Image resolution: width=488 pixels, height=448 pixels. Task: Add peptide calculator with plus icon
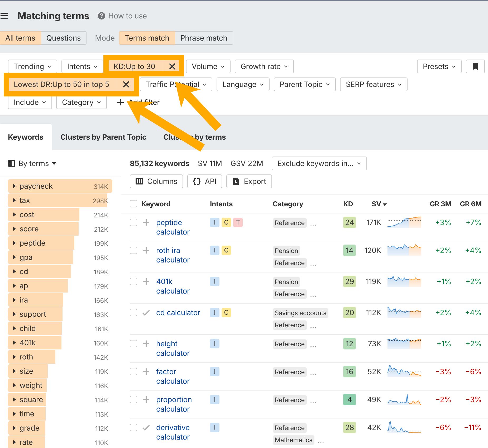pyautogui.click(x=146, y=222)
